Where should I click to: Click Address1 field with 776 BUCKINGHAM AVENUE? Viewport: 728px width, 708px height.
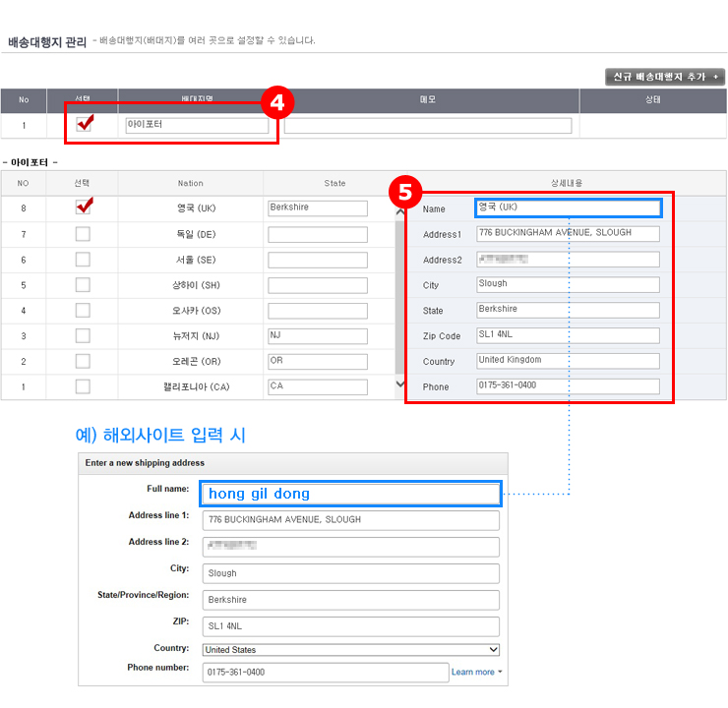tap(568, 233)
